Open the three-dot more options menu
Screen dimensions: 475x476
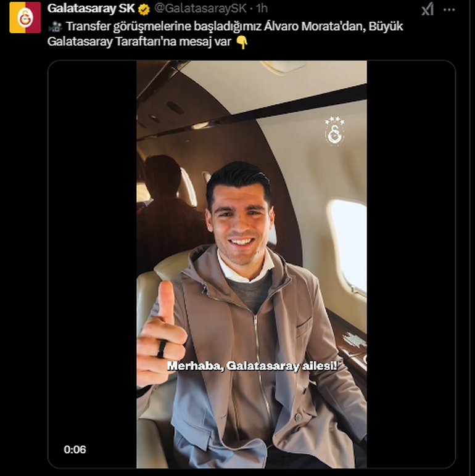coord(449,10)
